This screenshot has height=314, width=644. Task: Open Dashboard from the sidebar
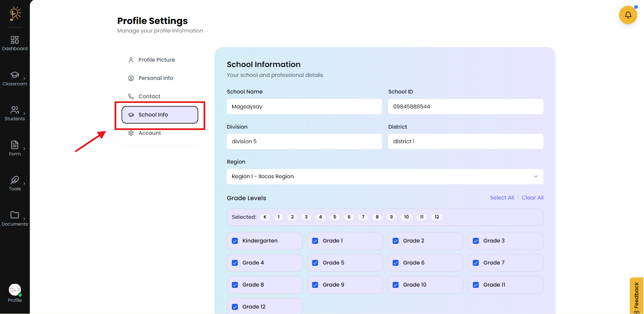15,43
